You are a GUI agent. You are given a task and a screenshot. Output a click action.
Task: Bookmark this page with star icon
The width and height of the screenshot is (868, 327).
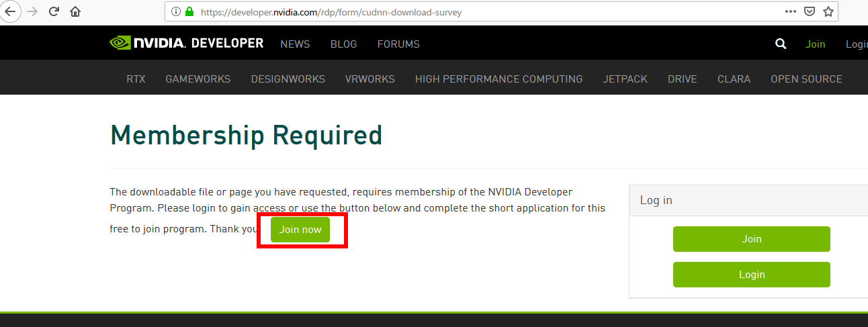[828, 11]
